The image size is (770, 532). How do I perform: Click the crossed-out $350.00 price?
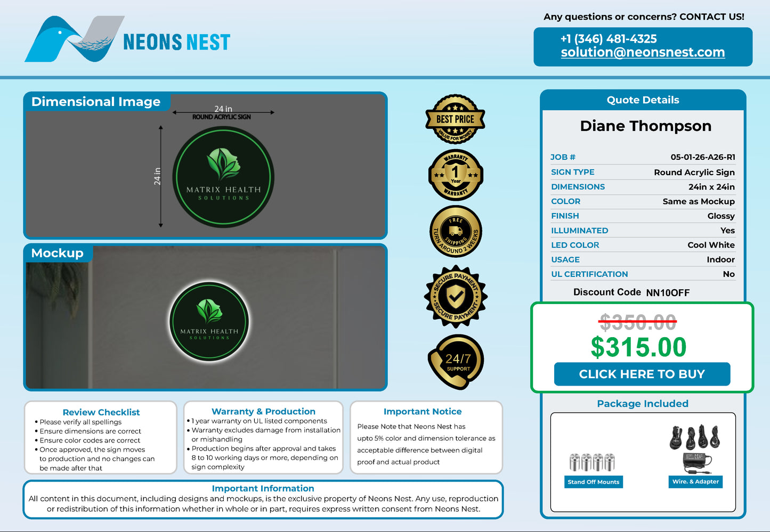(x=638, y=322)
